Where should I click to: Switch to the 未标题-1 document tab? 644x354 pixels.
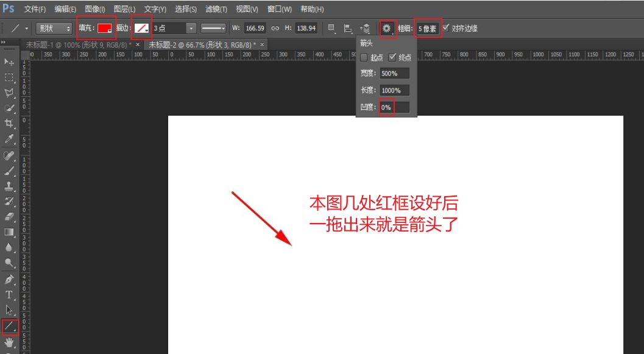point(78,44)
